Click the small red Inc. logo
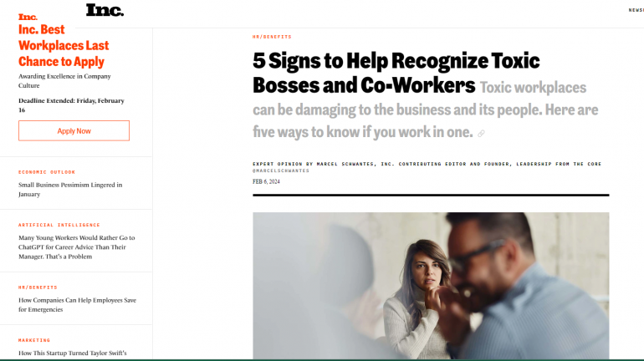Screen dimensions: 644x361 click(28, 17)
